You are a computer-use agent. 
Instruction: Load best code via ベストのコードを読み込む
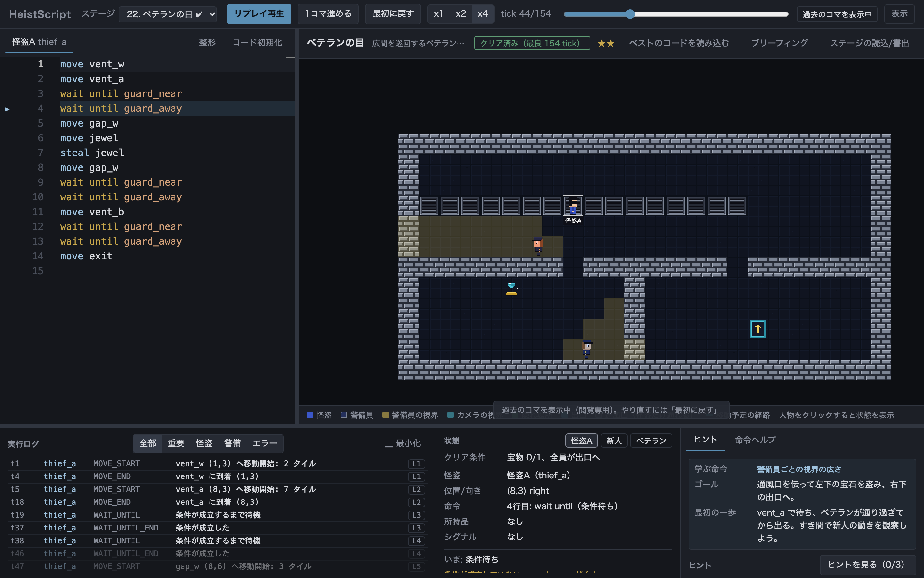coord(679,43)
